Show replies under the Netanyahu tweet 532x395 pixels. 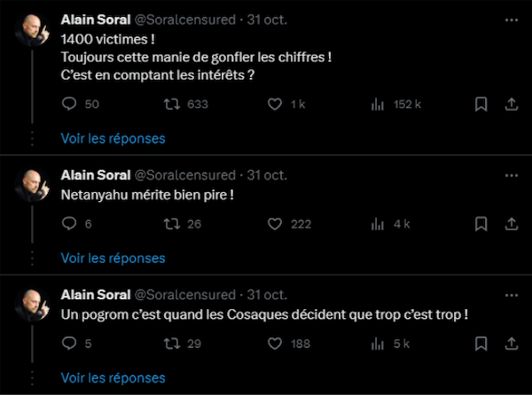click(113, 258)
